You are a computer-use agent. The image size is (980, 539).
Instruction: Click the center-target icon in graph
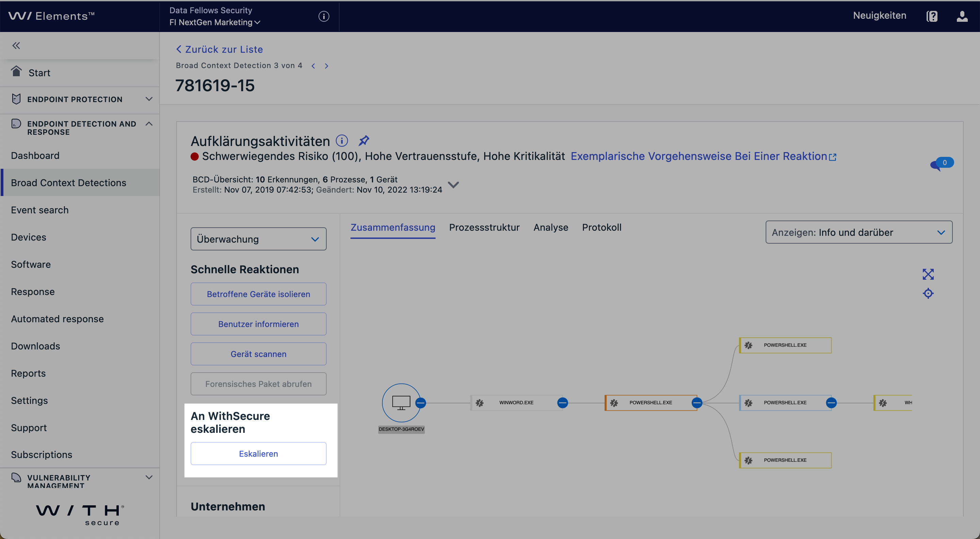928,293
